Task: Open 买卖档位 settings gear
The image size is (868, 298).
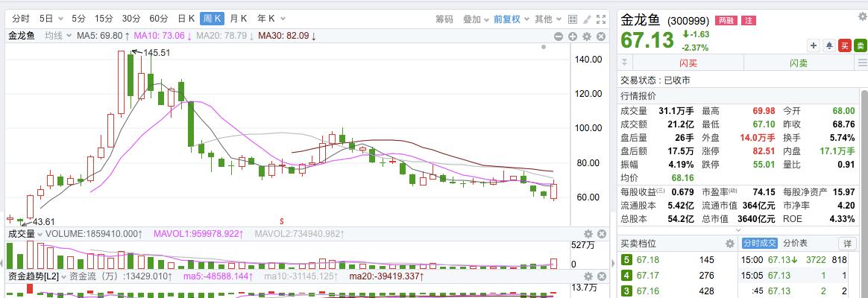Action: [x=730, y=244]
